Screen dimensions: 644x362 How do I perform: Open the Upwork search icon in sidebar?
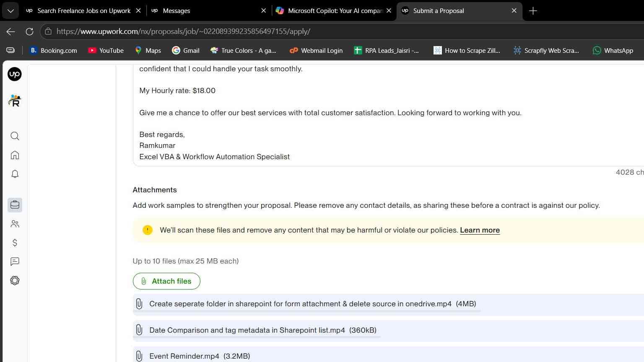pyautogui.click(x=15, y=136)
